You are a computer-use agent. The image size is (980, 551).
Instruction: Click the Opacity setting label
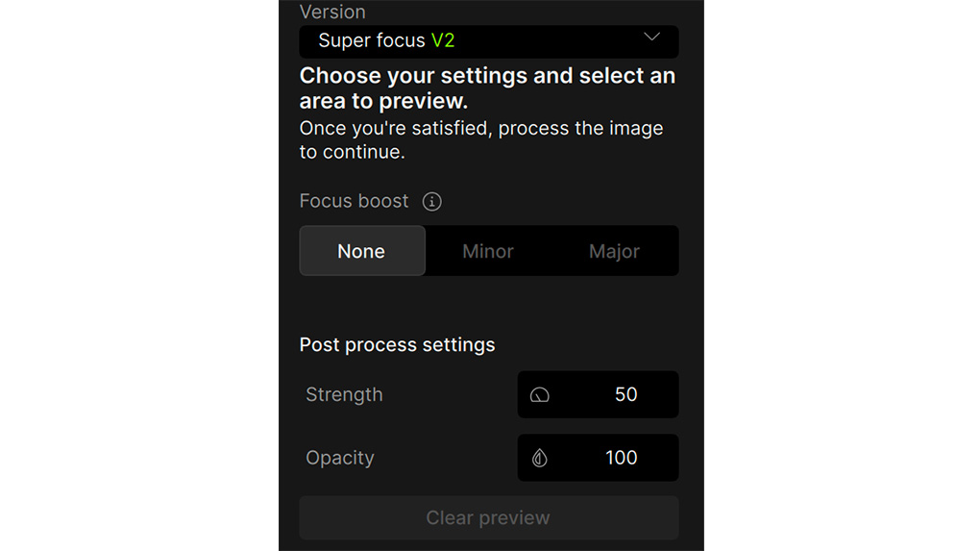[339, 458]
